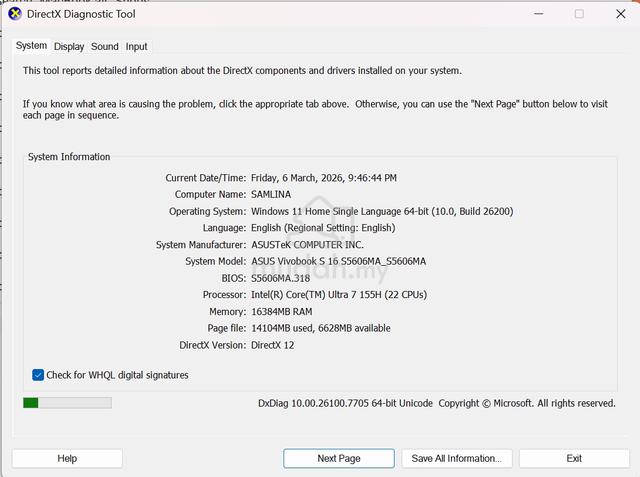The width and height of the screenshot is (640, 477).
Task: Click the DirectX 12 version value
Action: click(272, 345)
